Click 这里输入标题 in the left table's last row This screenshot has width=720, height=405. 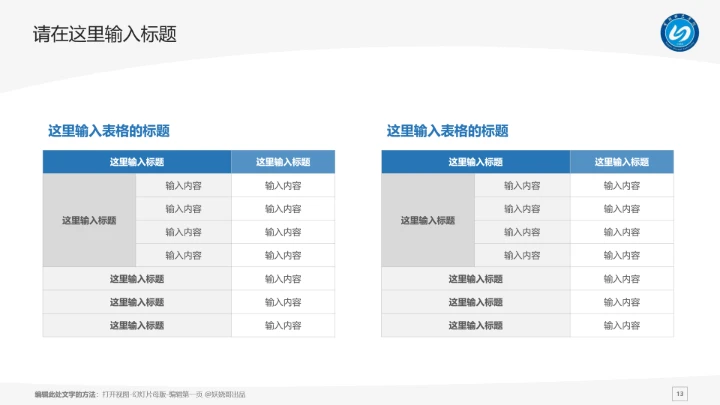pos(137,326)
